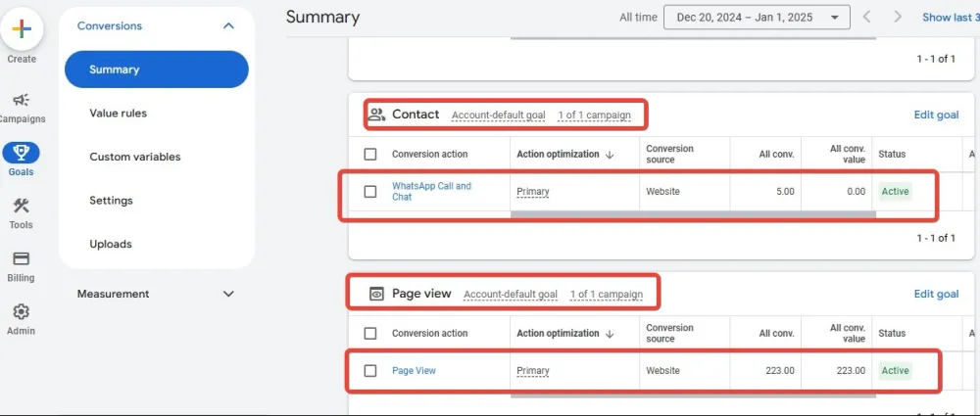The height and width of the screenshot is (416, 980).
Task: Check the WhatsApp Call and Chat row checkbox
Action: pyautogui.click(x=370, y=191)
